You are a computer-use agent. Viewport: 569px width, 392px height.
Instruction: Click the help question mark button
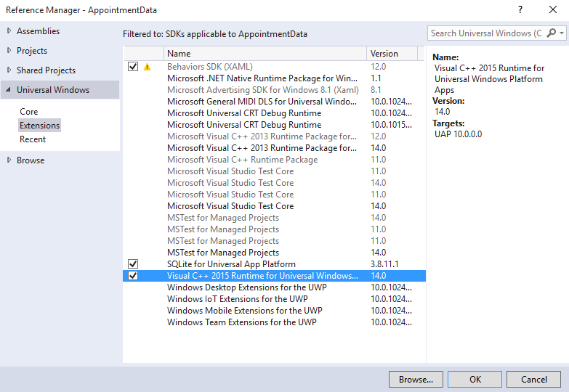tap(520, 10)
